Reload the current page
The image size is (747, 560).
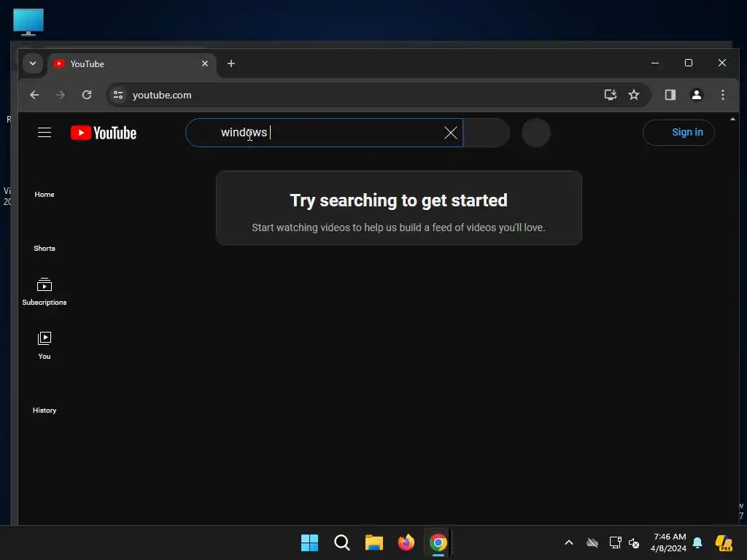[x=87, y=95]
